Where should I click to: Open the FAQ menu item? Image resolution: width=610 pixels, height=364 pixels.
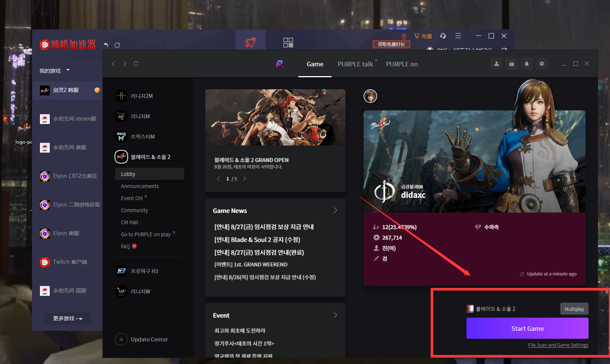pyautogui.click(x=128, y=246)
